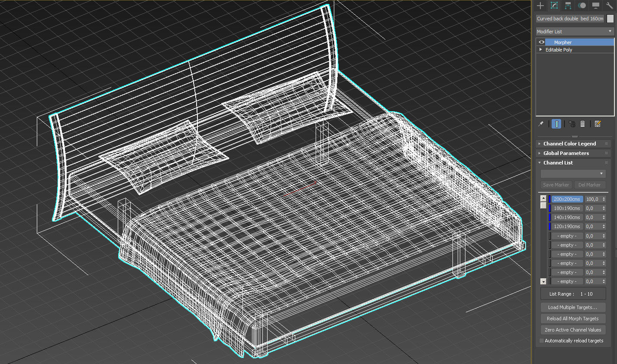This screenshot has width=617, height=364.
Task: Select the Morpher modifier in stack
Action: coord(579,42)
